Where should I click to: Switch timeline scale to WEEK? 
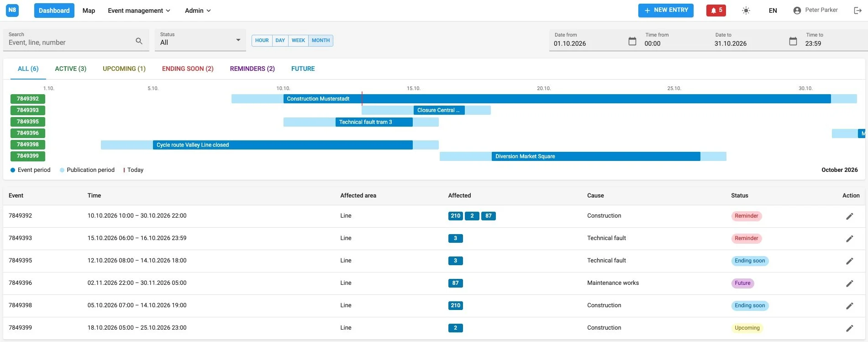click(x=298, y=41)
